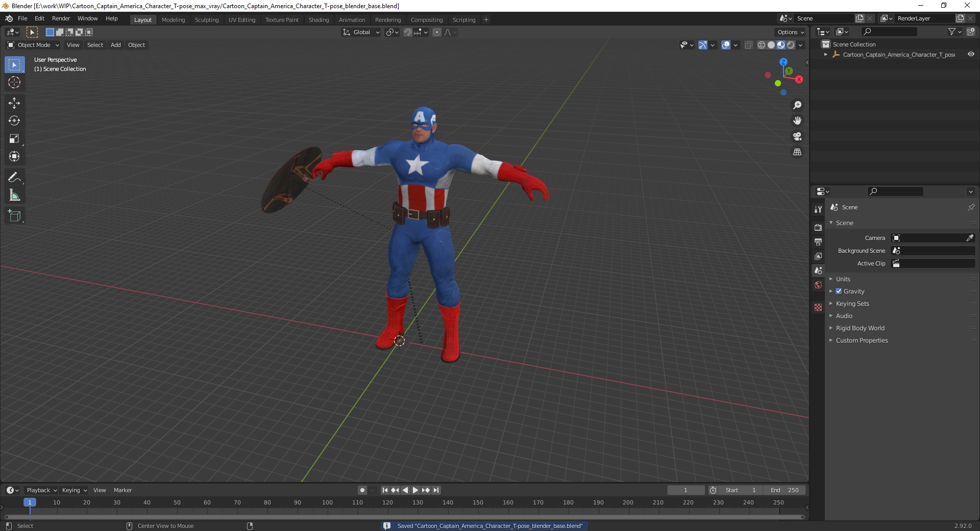Switch to solid viewport shading
The height and width of the screenshot is (531, 980).
771,45
